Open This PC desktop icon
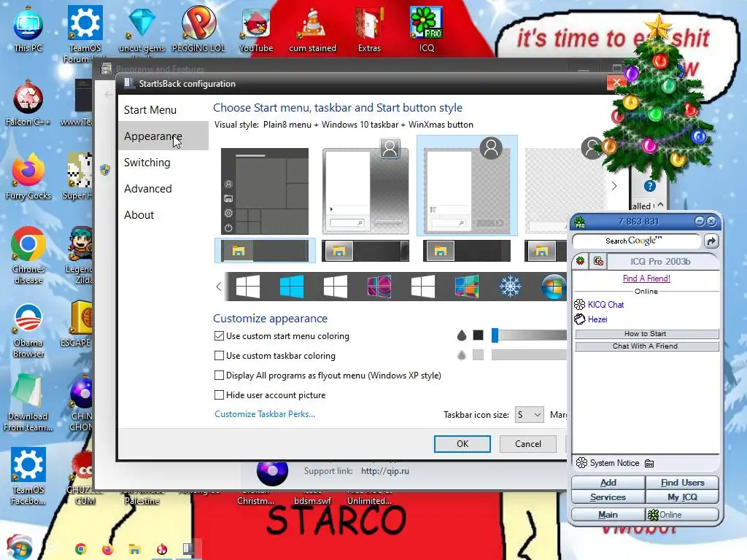This screenshot has width=747, height=560. tap(28, 29)
